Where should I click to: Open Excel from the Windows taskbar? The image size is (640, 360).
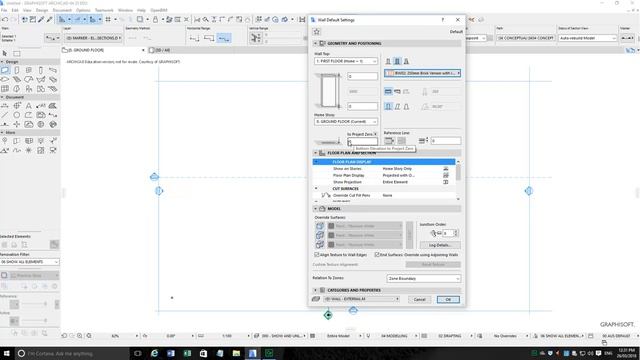coord(187,353)
